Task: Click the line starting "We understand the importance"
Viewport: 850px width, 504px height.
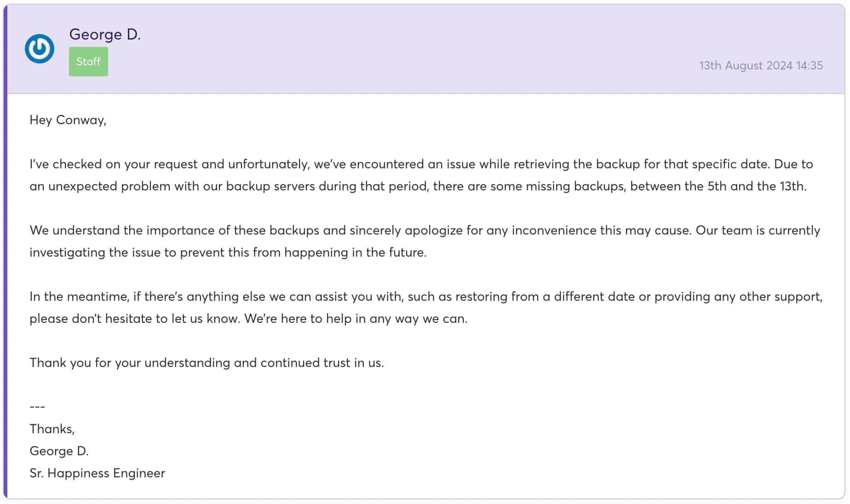Action: 425,230
